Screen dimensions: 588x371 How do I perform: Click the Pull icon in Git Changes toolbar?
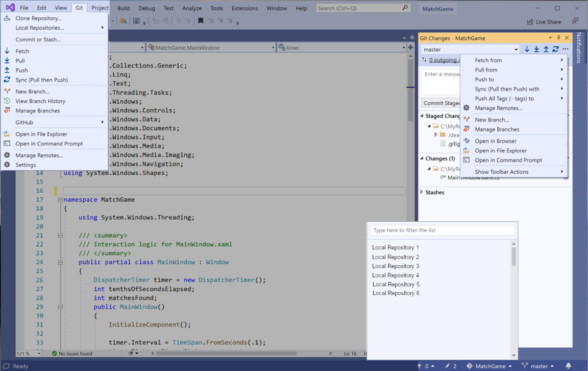click(536, 50)
